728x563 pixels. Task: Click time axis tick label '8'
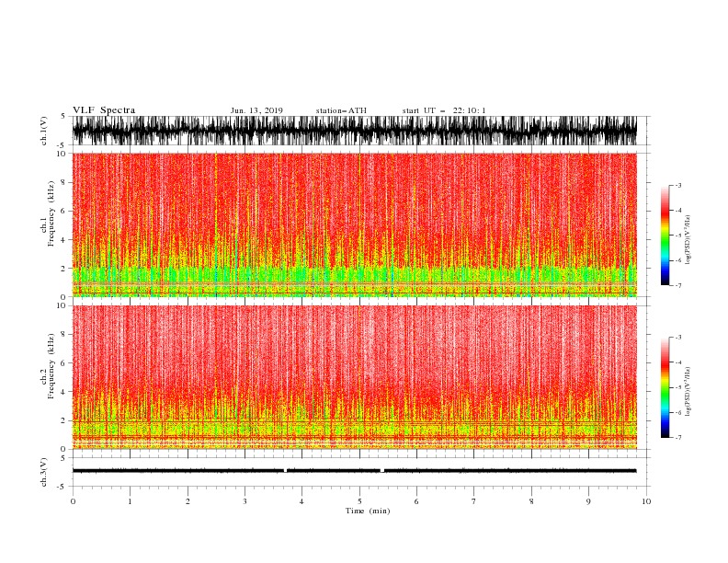point(531,501)
